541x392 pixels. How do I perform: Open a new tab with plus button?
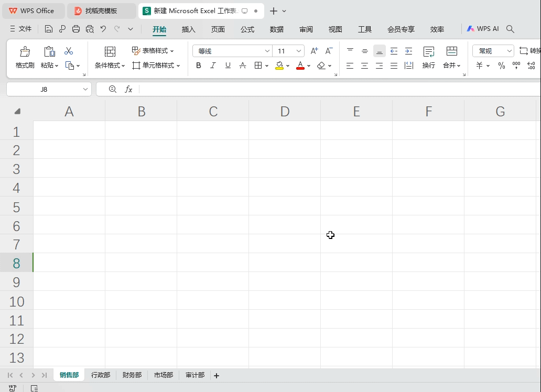tap(274, 11)
